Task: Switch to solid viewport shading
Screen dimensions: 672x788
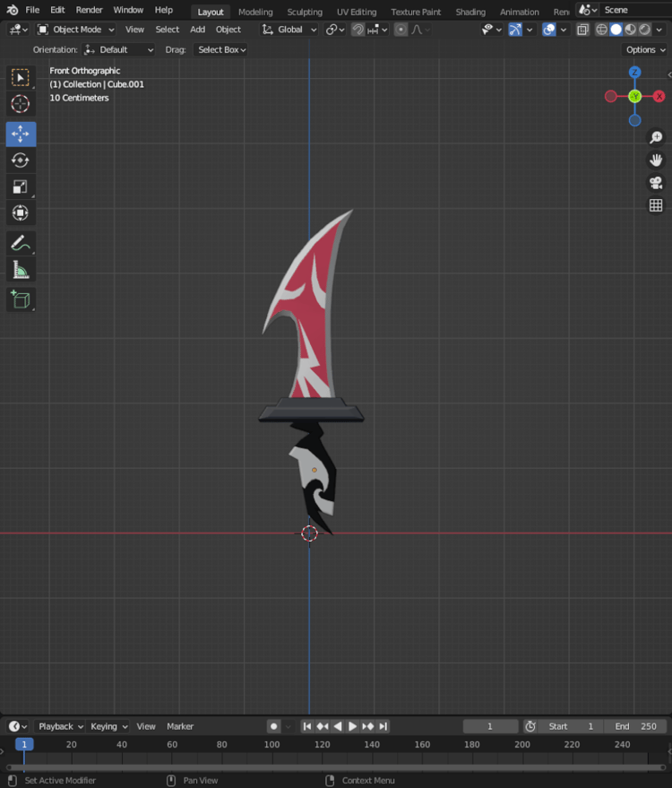Action: point(616,30)
